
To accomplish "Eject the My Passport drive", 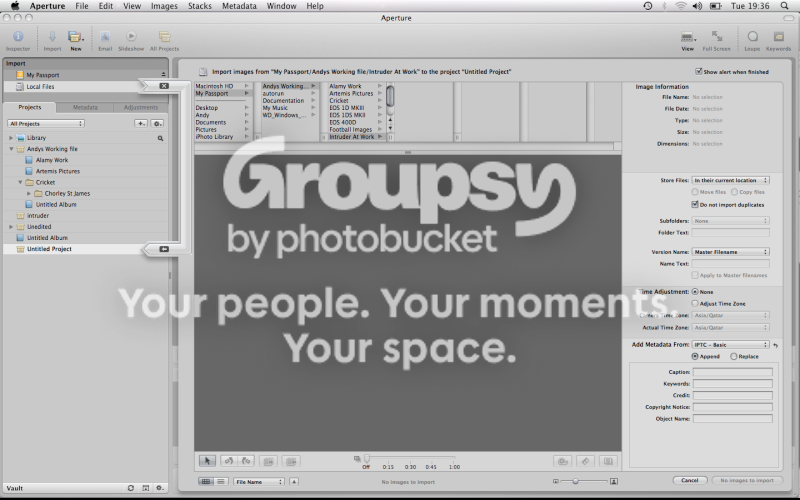I will [x=163, y=74].
